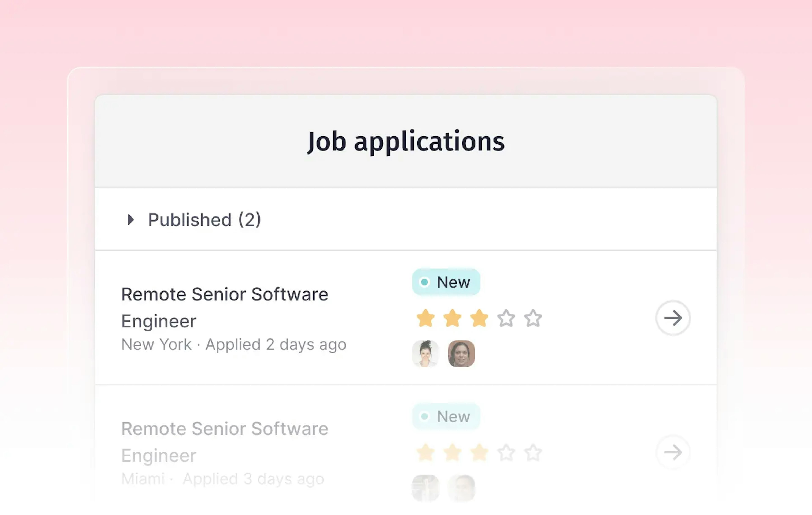This screenshot has height=515, width=812.
Task: Set third star rating on New York application
Action: pyautogui.click(x=479, y=318)
